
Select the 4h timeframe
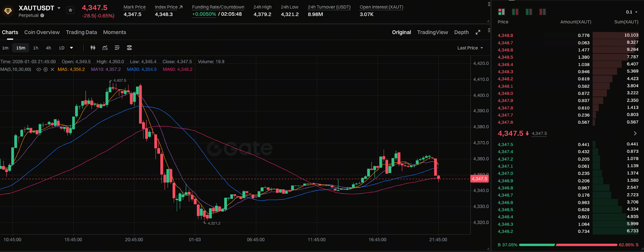point(48,48)
